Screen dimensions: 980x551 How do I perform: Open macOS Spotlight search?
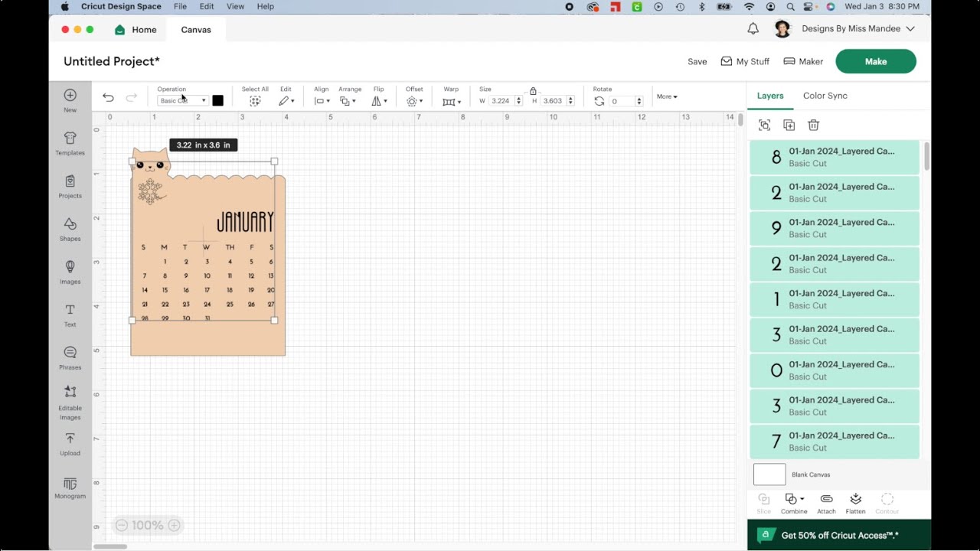(790, 6)
